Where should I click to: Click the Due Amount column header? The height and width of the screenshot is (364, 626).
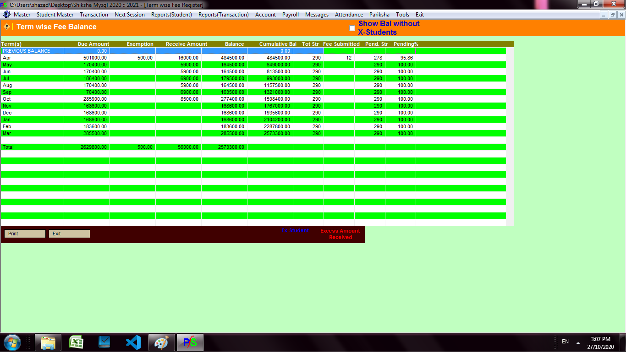click(93, 44)
